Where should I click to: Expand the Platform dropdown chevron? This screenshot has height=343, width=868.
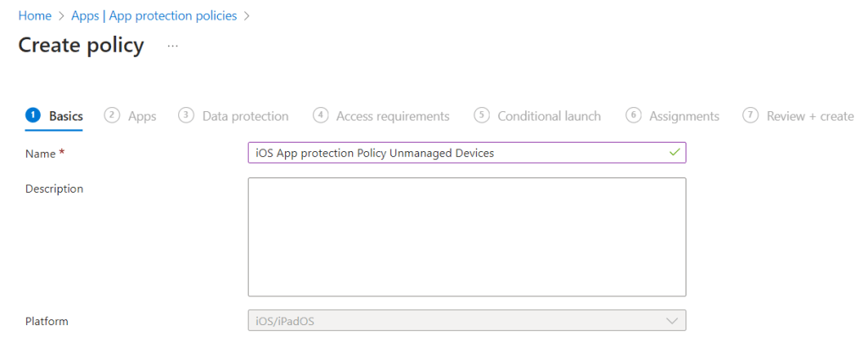coord(672,321)
